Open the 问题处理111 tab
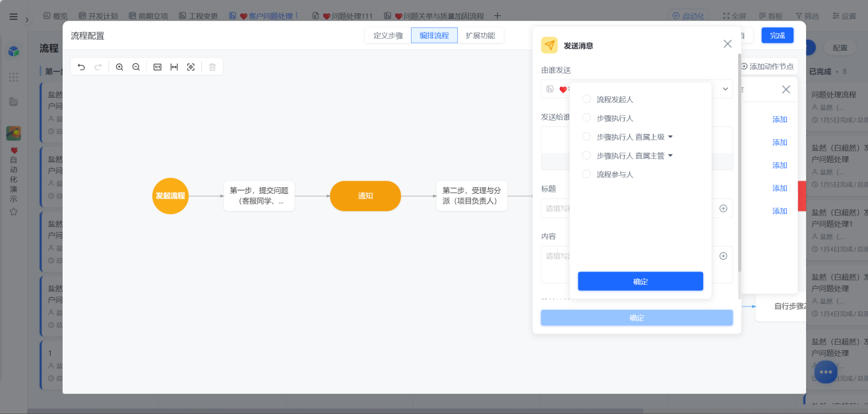Screen dimensions: 868x414 [x=342, y=16]
